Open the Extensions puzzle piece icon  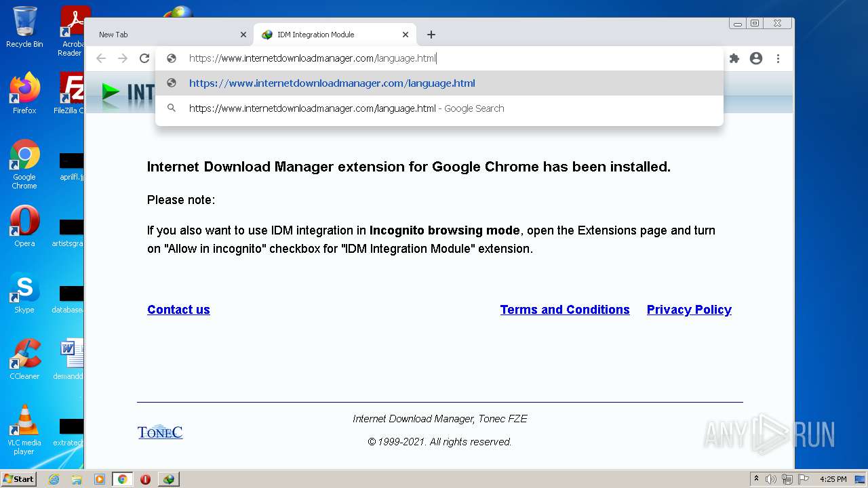pos(734,58)
